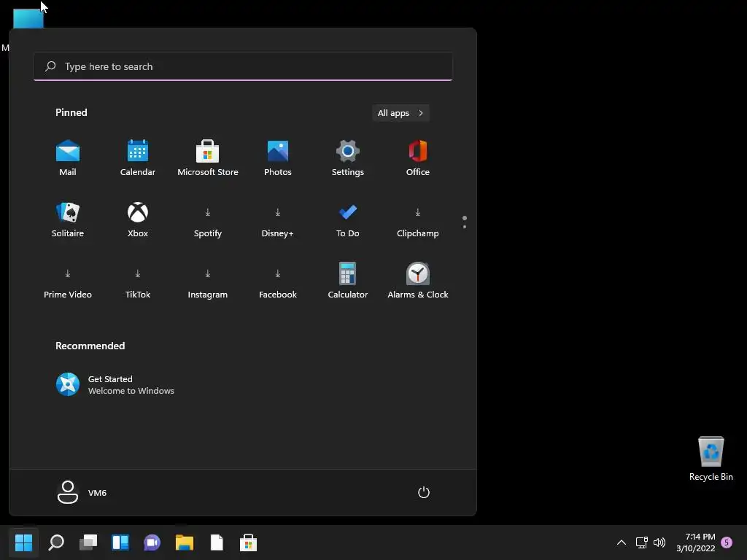Open Task View on the taskbar
The image size is (747, 560).
pos(88,542)
